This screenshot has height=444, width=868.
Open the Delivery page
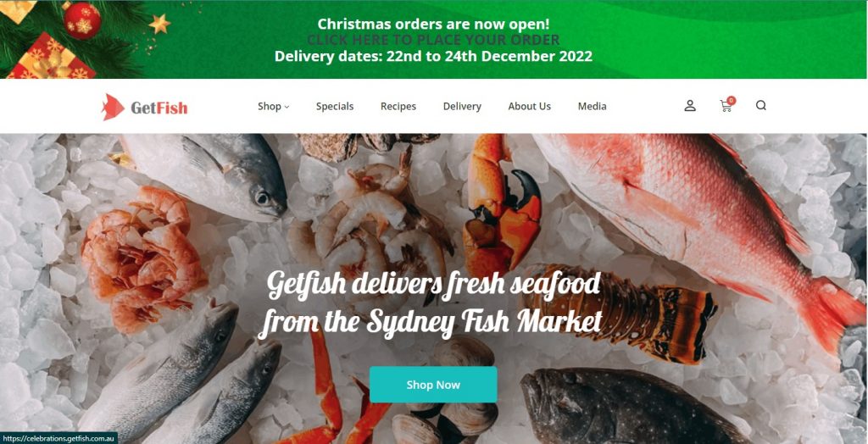pyautogui.click(x=462, y=106)
